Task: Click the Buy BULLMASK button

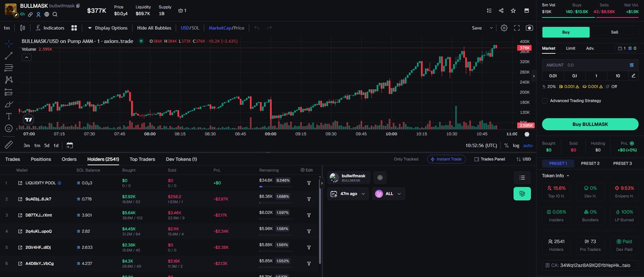Action: 590,124
